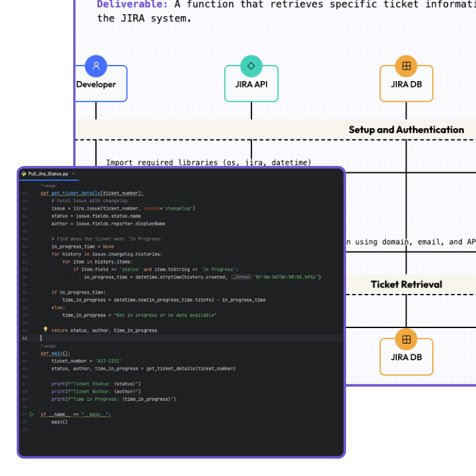Select the Pull_Jira_Status.py tab
476x476 pixels.
48,174
